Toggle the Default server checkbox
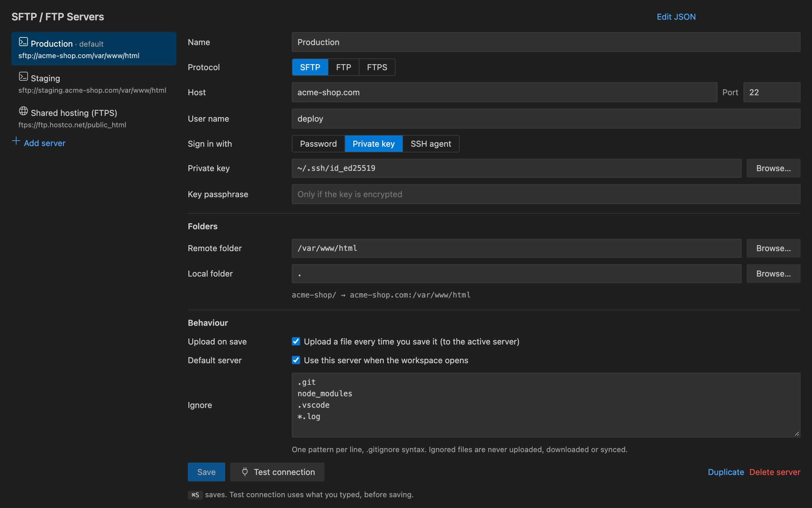The height and width of the screenshot is (508, 812). pyautogui.click(x=296, y=360)
